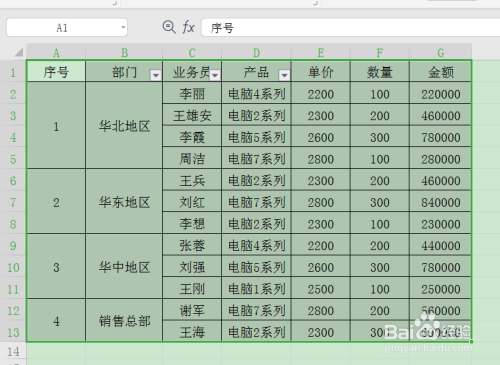Click the 数量 header cell
Screen dimensions: 500x365
coord(380,72)
